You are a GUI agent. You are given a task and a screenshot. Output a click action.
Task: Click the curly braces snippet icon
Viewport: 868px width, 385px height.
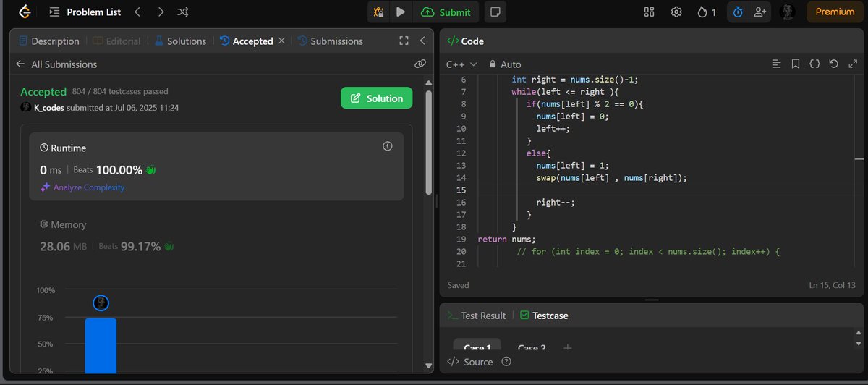click(814, 64)
